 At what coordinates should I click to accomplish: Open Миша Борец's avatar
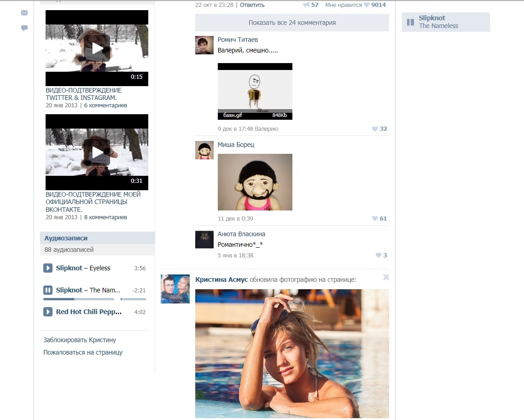[204, 150]
